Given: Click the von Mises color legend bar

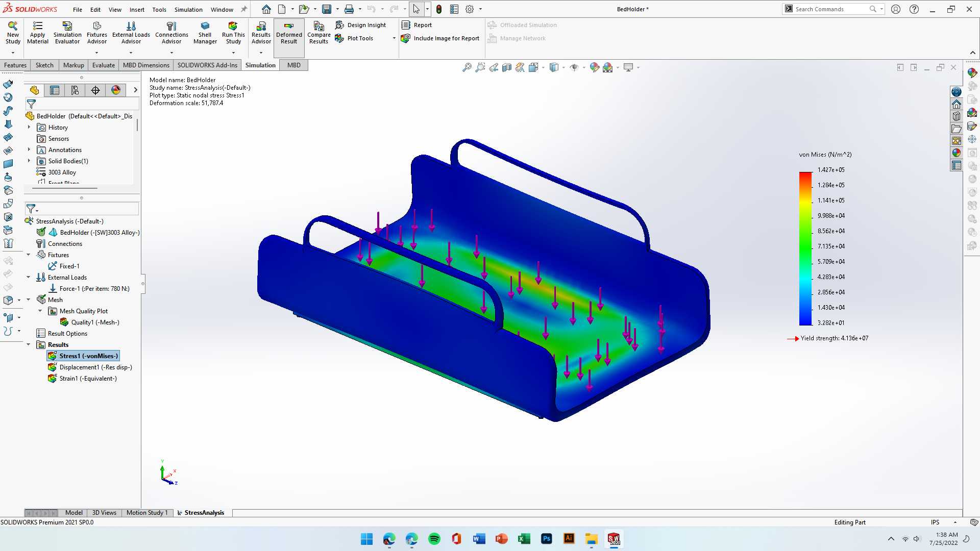Looking at the screenshot, I should (805, 248).
